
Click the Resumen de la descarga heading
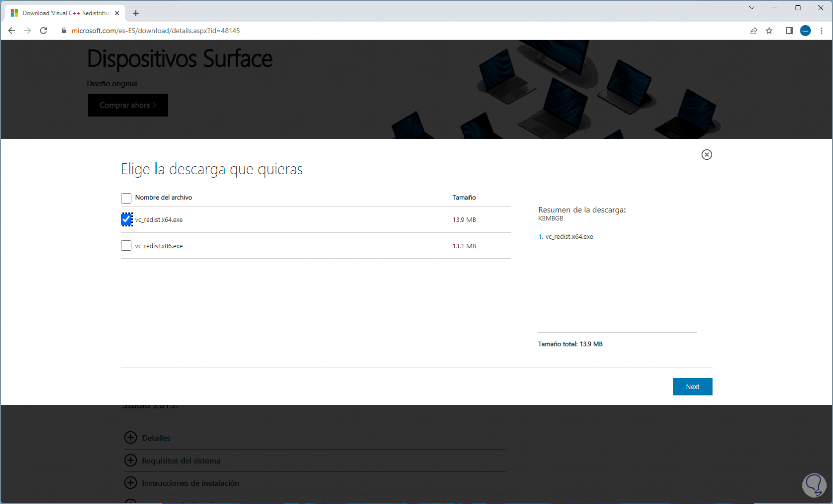pos(582,210)
